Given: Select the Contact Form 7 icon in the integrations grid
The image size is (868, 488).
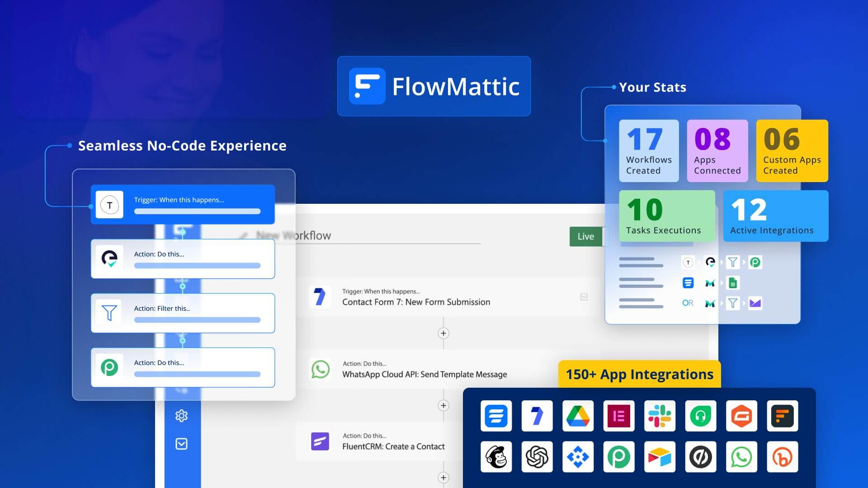Looking at the screenshot, I should [x=537, y=416].
